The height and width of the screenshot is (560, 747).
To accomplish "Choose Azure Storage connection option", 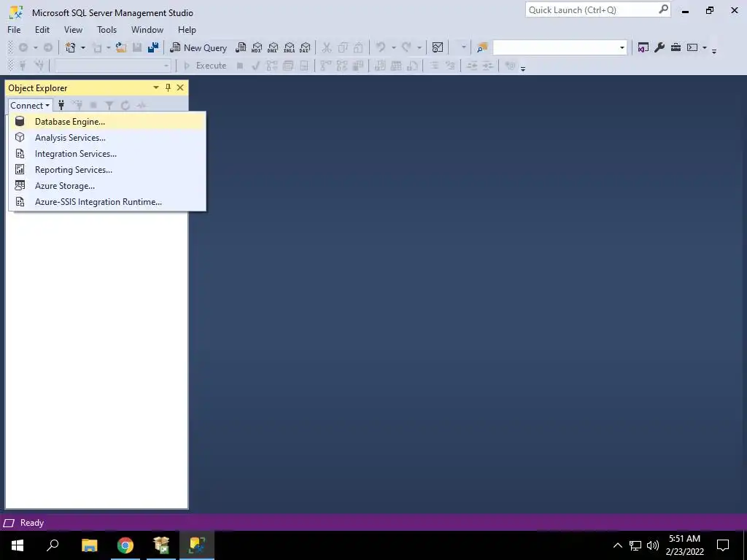I will pyautogui.click(x=108, y=186).
